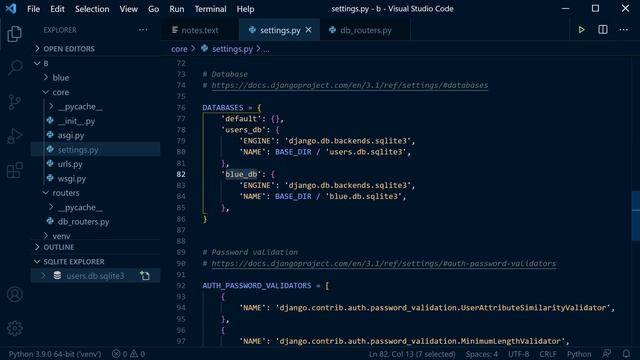Expand the venv folder
The height and width of the screenshot is (360, 640).
click(x=46, y=236)
